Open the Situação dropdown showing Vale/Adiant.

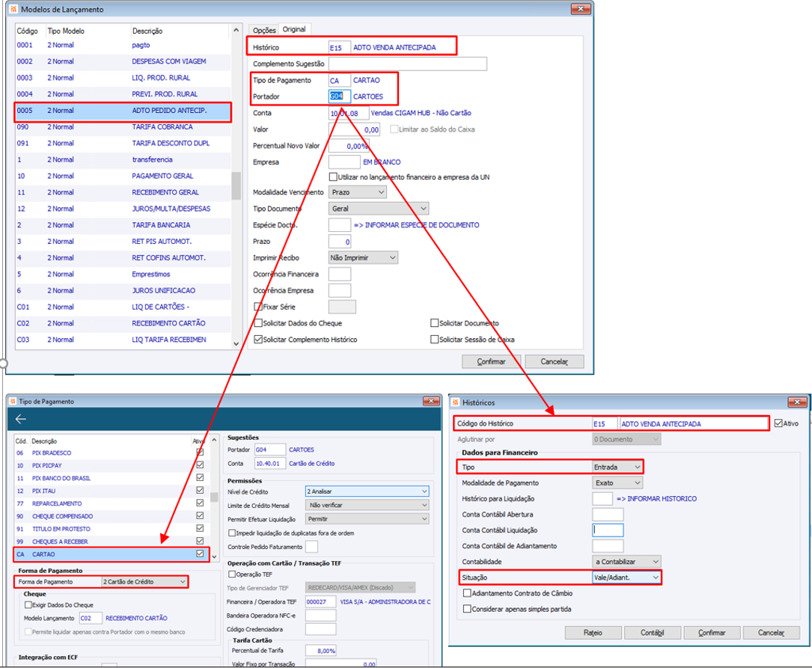point(626,577)
